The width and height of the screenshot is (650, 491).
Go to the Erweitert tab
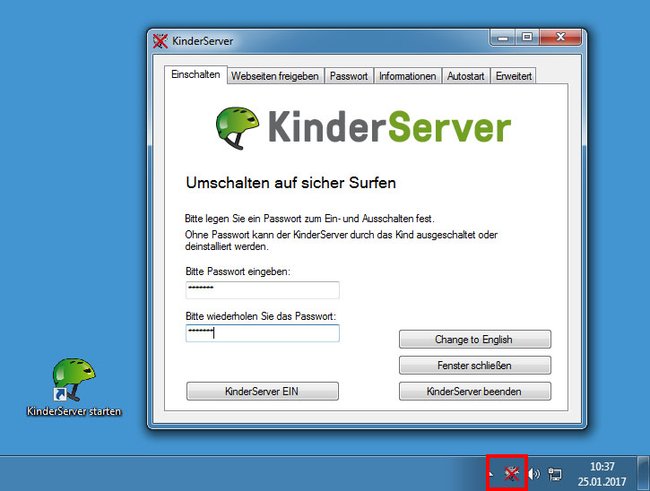tap(513, 76)
